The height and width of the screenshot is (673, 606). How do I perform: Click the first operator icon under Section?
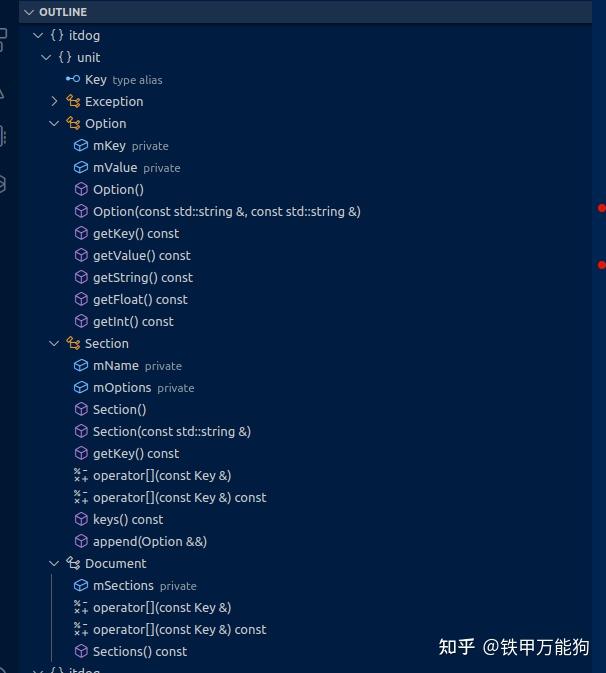(x=81, y=475)
